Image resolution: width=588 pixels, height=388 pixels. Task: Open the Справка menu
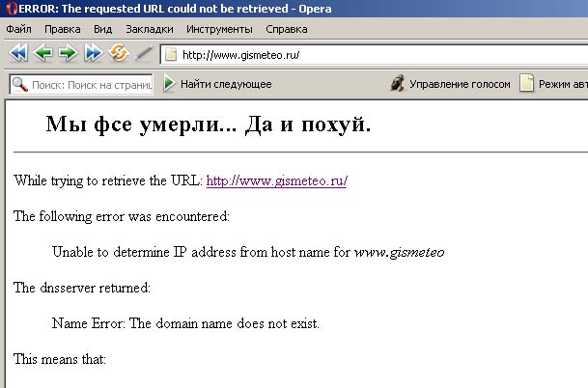(x=287, y=29)
